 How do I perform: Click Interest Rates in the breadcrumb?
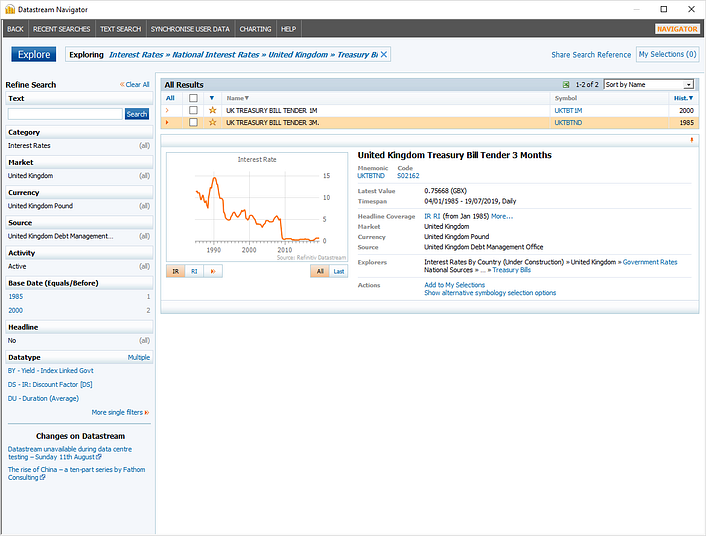[136, 55]
